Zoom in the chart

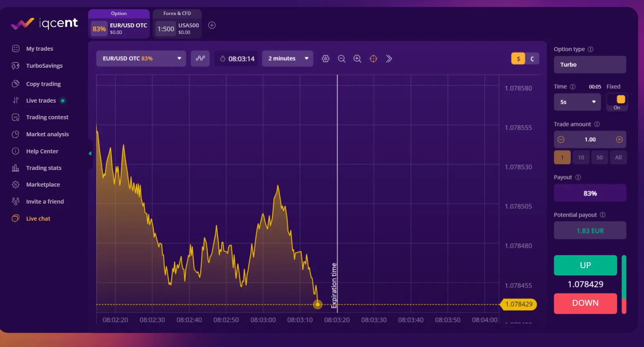pyautogui.click(x=357, y=59)
